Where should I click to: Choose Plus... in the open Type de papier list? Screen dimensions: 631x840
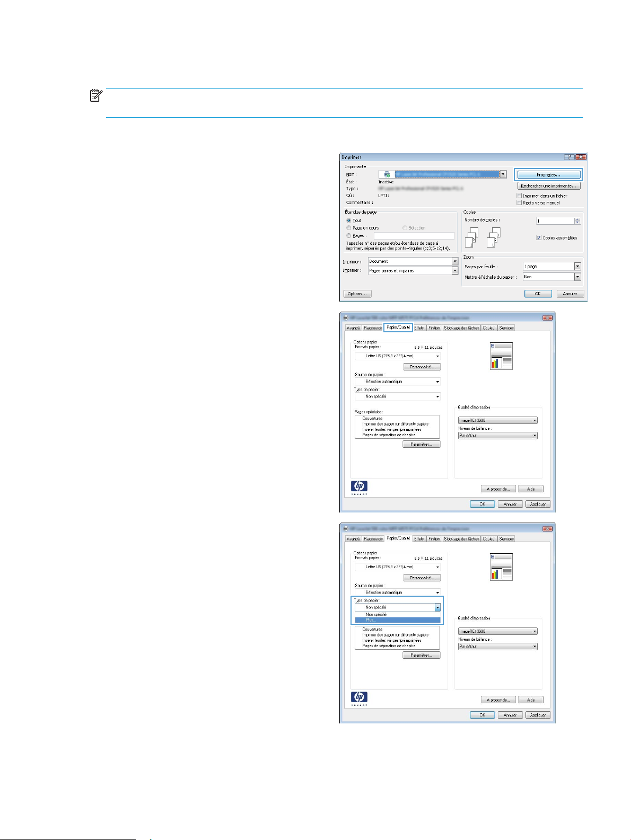point(398,620)
